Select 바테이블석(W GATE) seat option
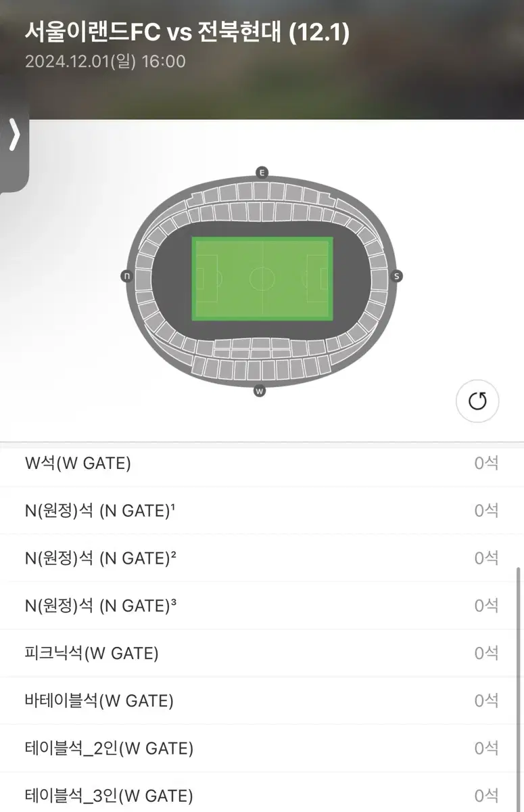The image size is (524, 812). point(262,701)
